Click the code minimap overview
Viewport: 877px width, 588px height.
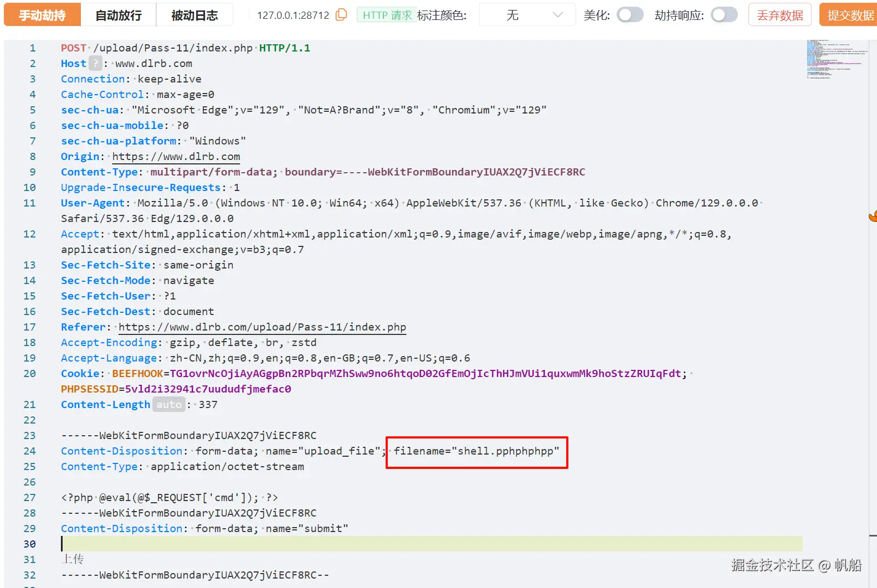point(837,60)
